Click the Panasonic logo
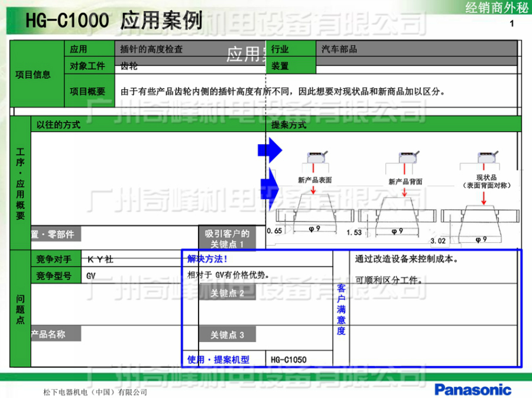The image size is (532, 398). pyautogui.click(x=473, y=389)
